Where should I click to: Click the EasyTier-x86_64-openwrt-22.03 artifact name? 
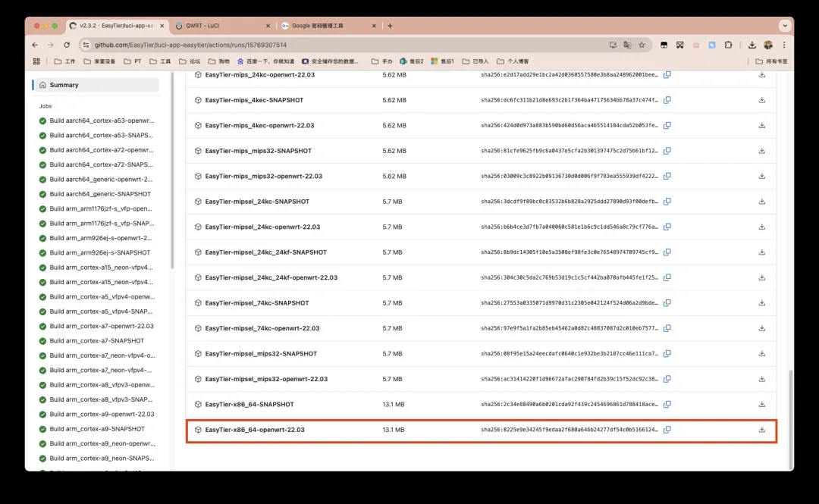[x=254, y=430]
